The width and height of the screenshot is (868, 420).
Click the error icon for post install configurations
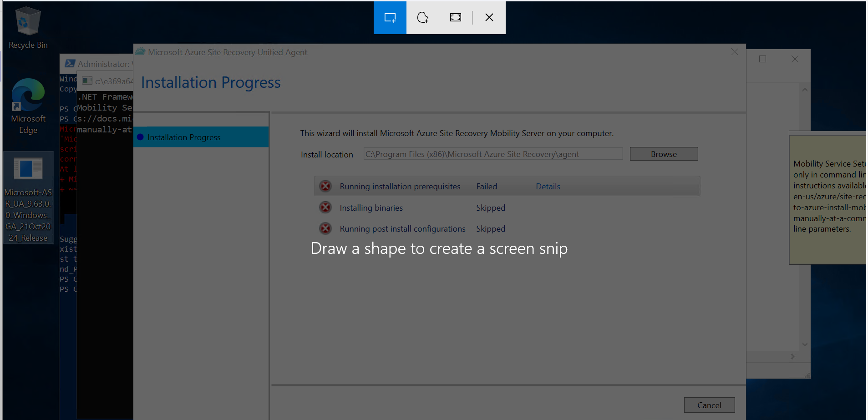click(x=325, y=228)
